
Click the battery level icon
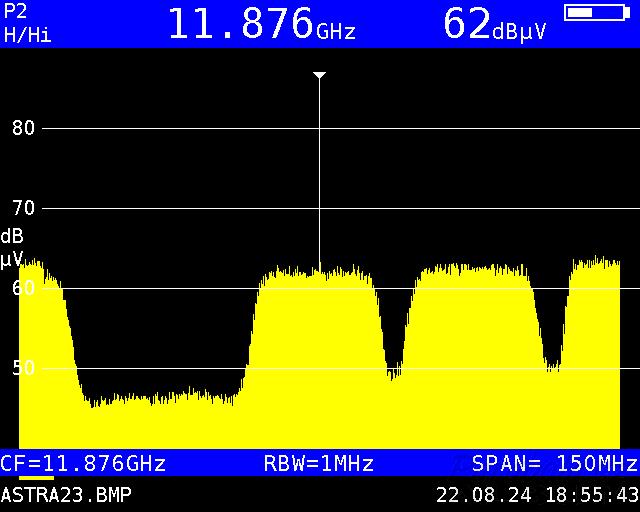597,13
